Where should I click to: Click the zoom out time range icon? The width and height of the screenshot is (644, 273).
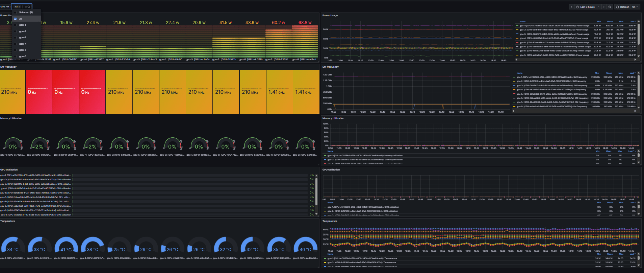(x=610, y=7)
